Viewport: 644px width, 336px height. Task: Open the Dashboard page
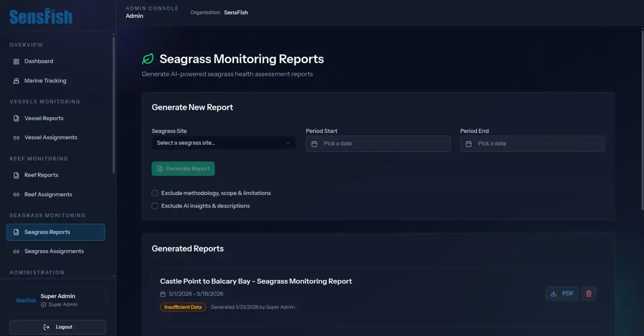56,61
